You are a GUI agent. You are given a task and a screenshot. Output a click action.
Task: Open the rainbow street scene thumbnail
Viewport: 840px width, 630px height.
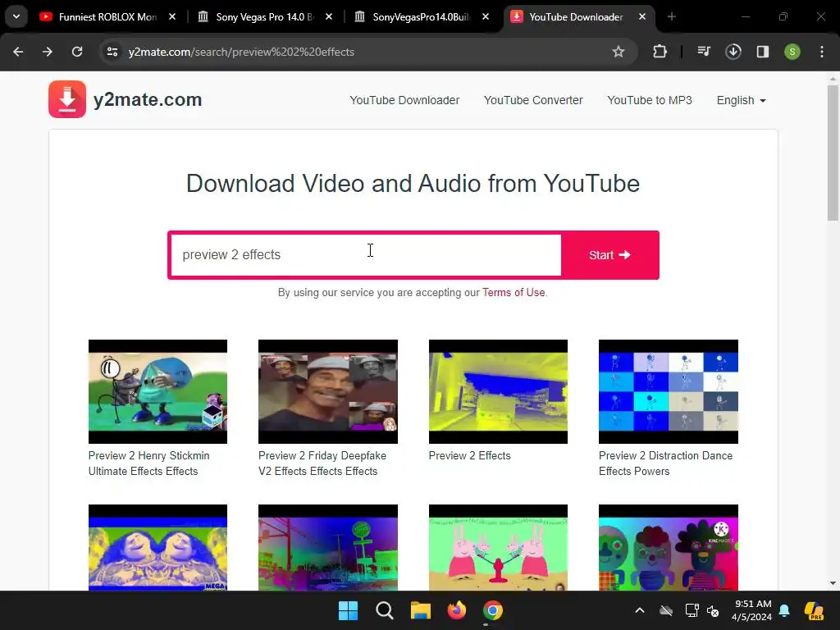(x=328, y=547)
